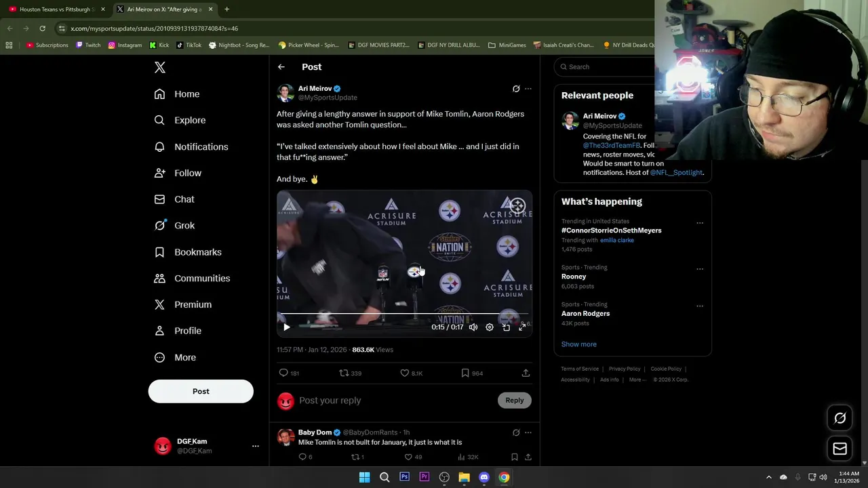Open Grok in X sidebar
Viewport: 868px width, 488px height.
(x=174, y=226)
